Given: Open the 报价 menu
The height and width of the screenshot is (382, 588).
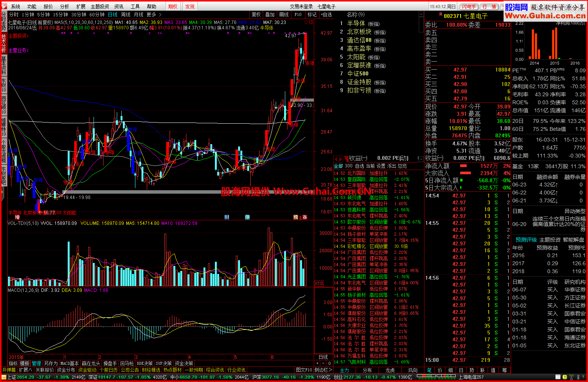Looking at the screenshot, I should (48, 6).
